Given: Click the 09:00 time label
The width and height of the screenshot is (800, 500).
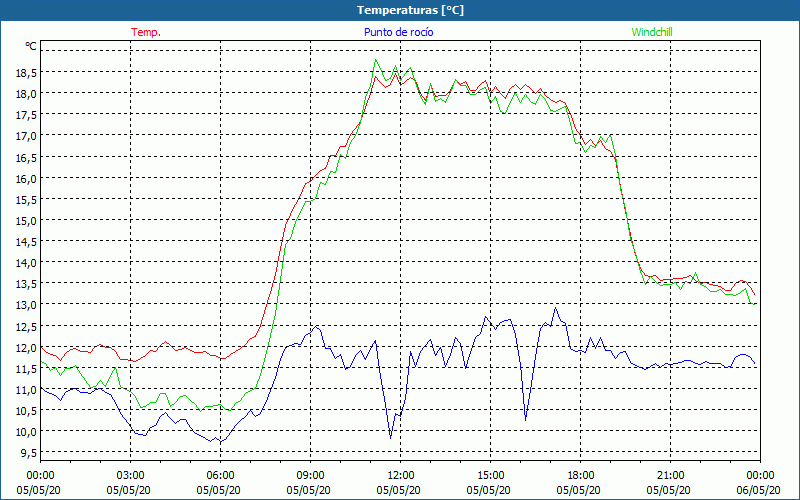Looking at the screenshot, I should pos(310,476).
